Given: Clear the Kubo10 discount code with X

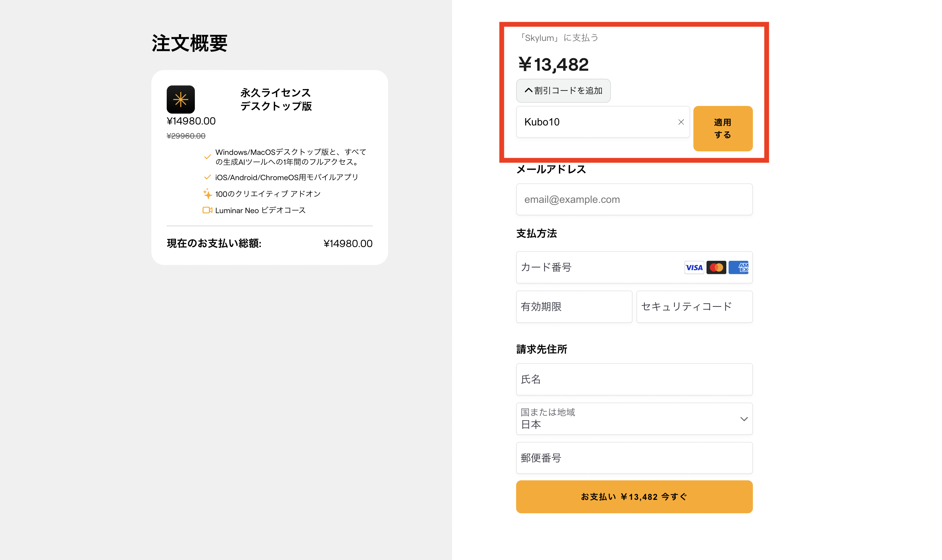Looking at the screenshot, I should [x=681, y=122].
